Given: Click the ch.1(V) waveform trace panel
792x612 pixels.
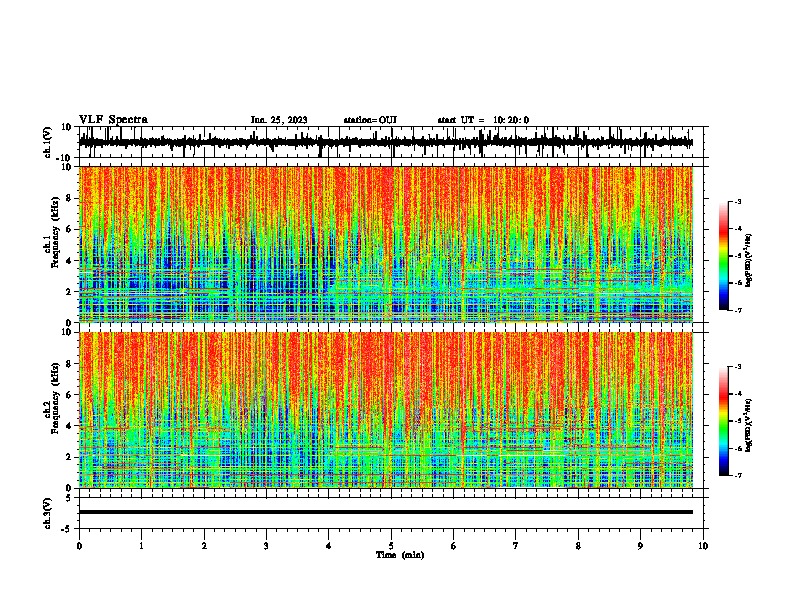Looking at the screenshot, I should click(391, 142).
